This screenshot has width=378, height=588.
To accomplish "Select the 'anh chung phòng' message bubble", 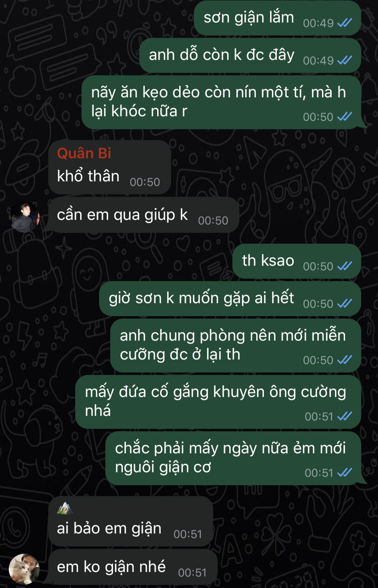I will [x=236, y=345].
